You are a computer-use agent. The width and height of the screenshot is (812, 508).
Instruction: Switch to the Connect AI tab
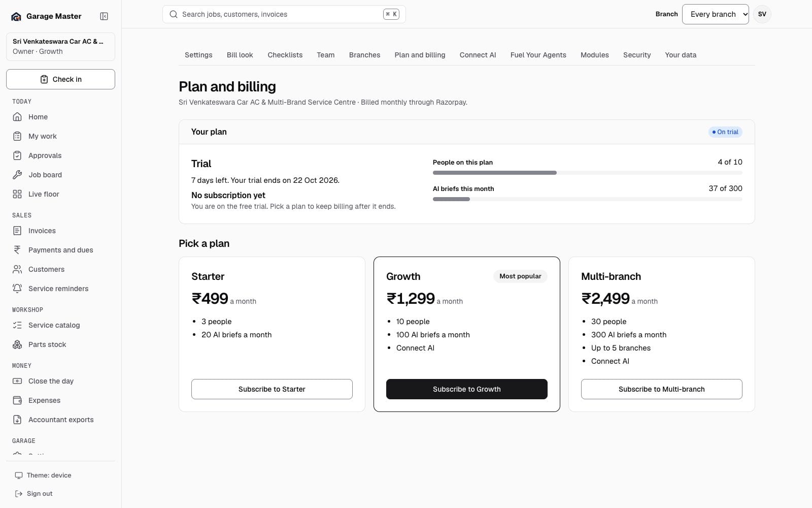coord(478,55)
